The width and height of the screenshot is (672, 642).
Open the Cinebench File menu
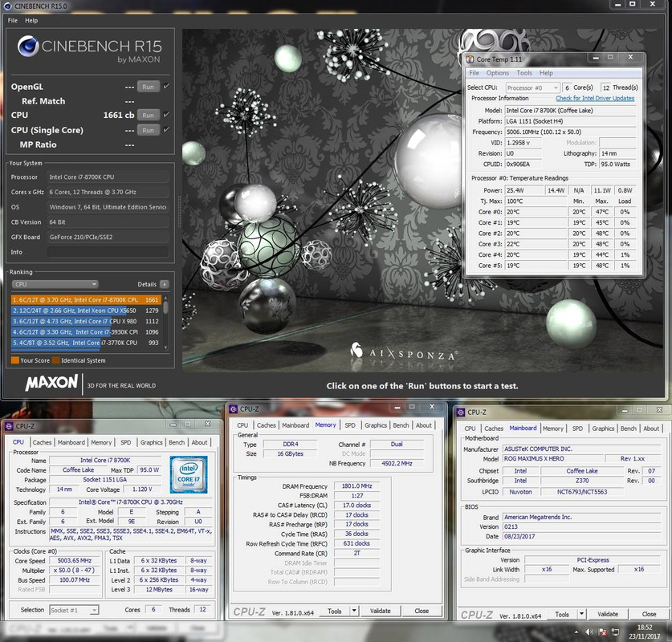(x=12, y=20)
